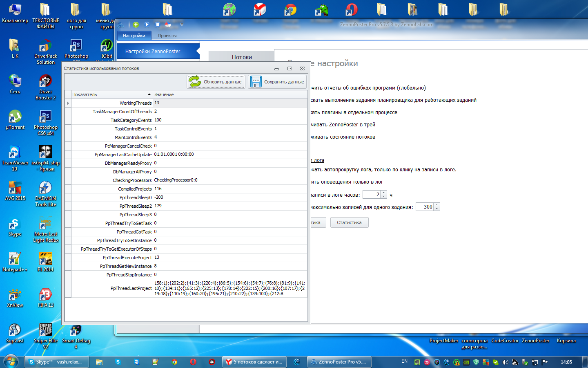Viewport: 588px width, 368px height.
Task: Click the Stop icon in ZennoPoster toolbar
Action: coord(158,25)
